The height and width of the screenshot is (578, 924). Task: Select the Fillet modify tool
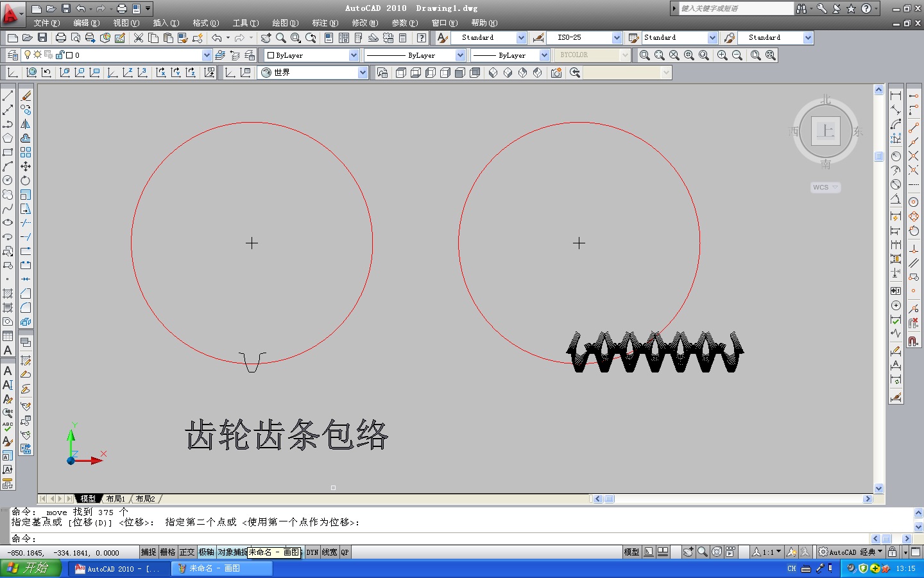tap(26, 308)
